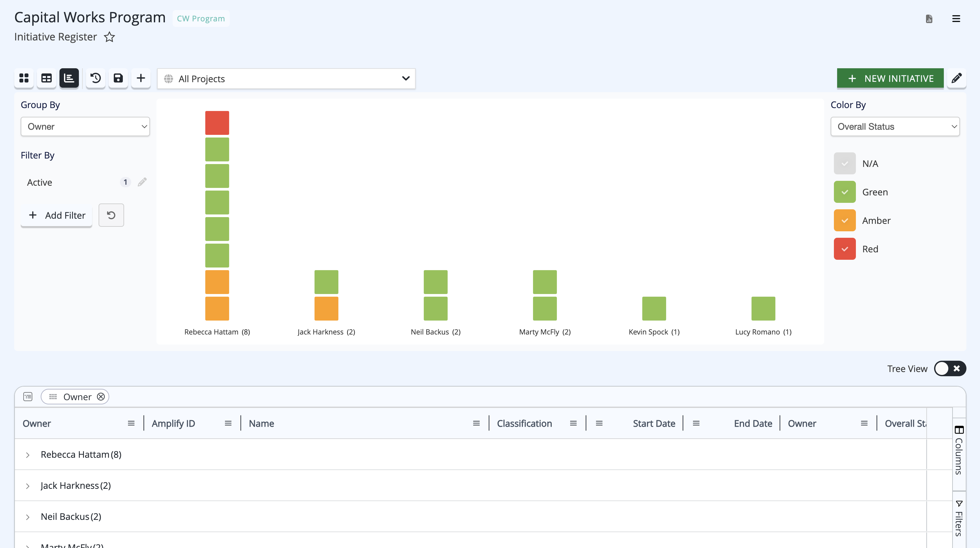This screenshot has height=548, width=980.
Task: Switch to the card grid view
Action: [24, 78]
